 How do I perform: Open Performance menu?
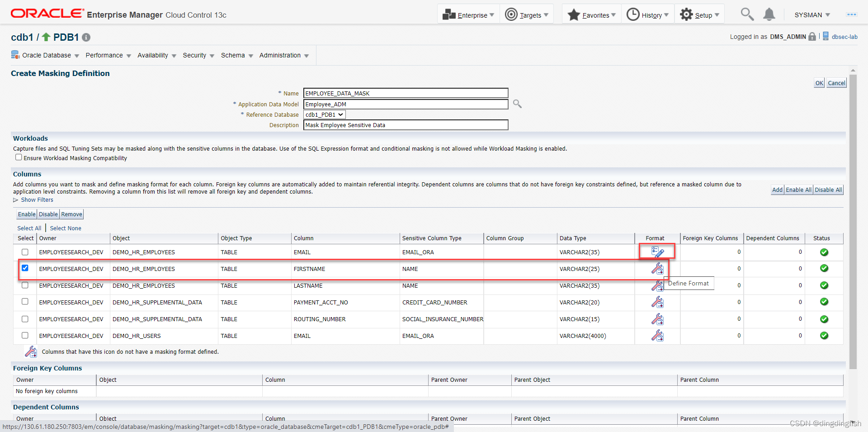108,55
